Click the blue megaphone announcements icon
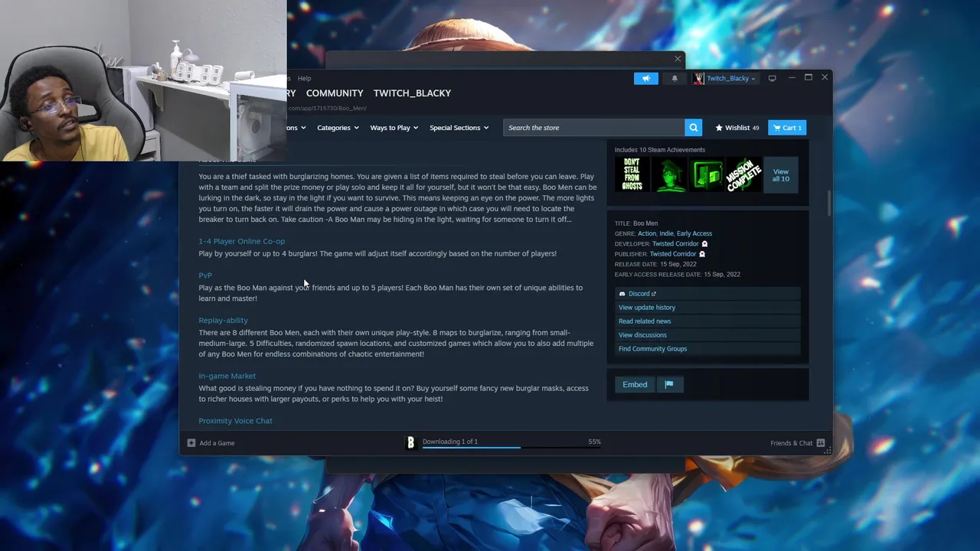 point(645,78)
